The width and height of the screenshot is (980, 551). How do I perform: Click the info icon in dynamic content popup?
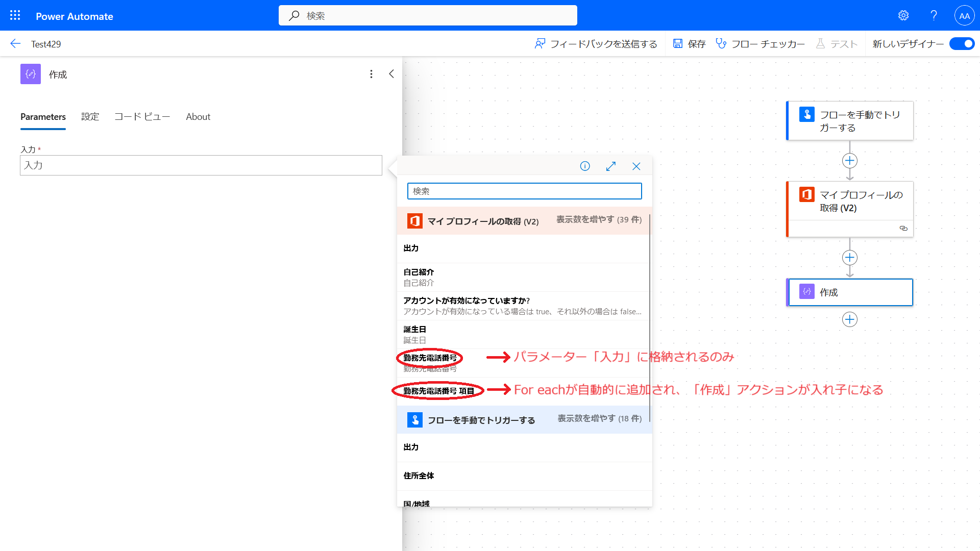tap(585, 166)
